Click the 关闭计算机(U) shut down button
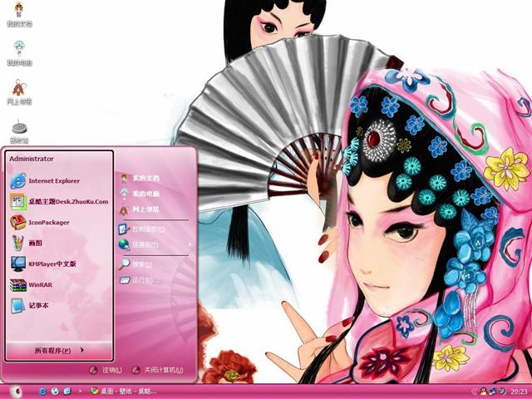 click(158, 370)
